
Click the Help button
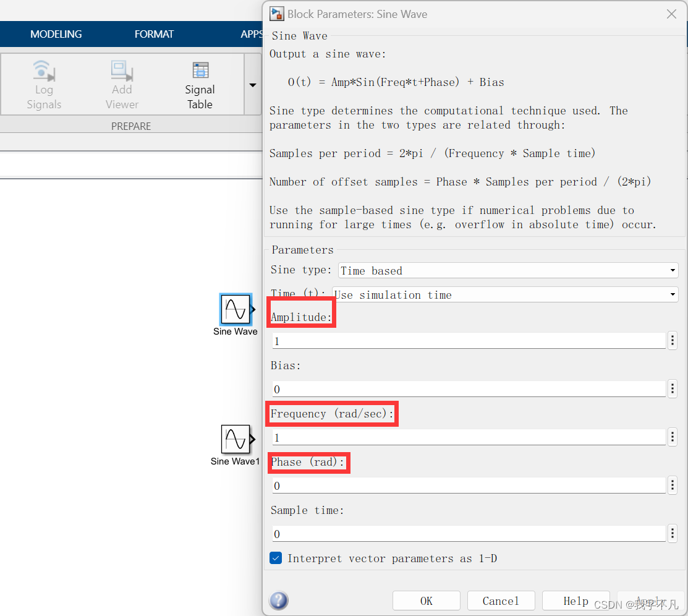click(x=575, y=601)
